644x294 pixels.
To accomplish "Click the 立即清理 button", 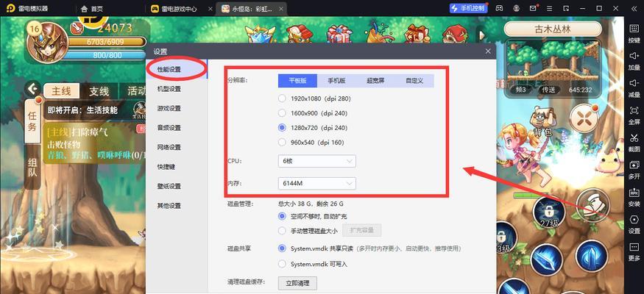I will pos(297,282).
